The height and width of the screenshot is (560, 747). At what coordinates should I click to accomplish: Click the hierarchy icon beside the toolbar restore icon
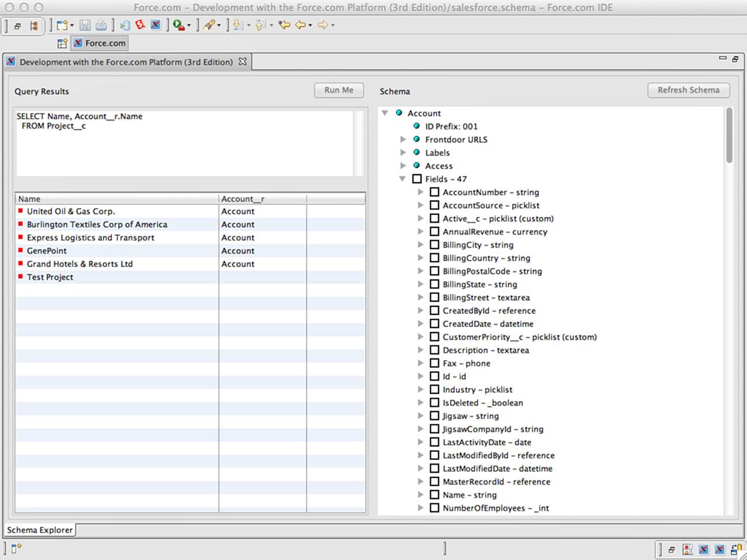(x=34, y=26)
